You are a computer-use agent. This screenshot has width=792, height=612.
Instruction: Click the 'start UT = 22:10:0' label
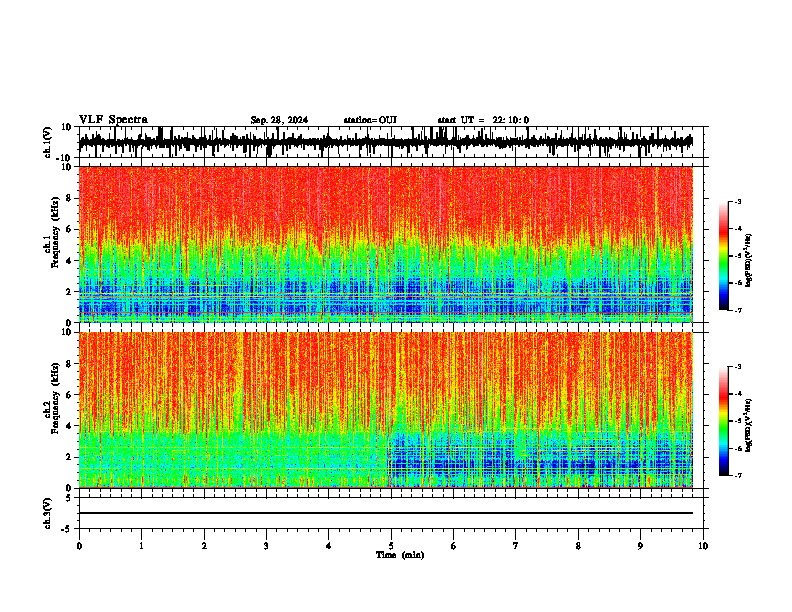coord(483,120)
